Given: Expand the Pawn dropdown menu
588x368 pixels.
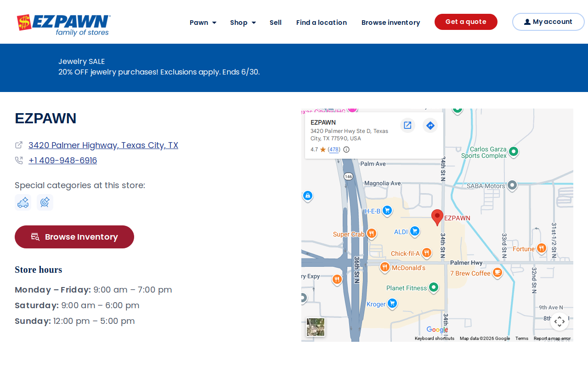Looking at the screenshot, I should tap(203, 23).
